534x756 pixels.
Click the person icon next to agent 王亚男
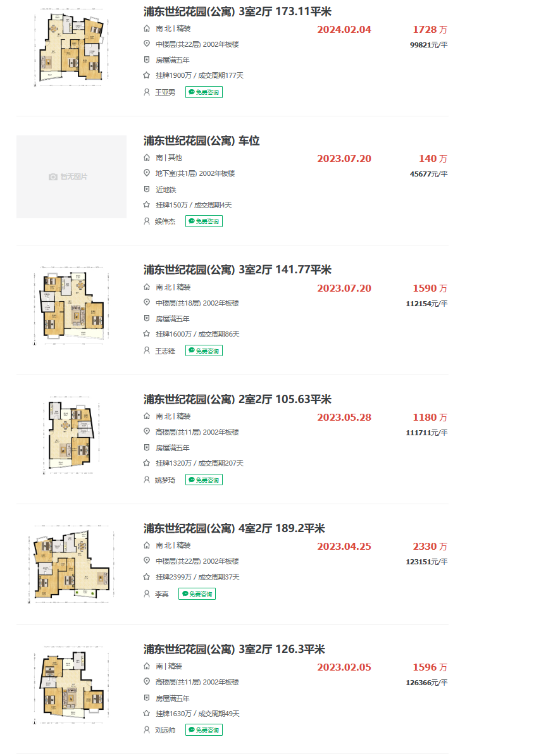click(147, 91)
